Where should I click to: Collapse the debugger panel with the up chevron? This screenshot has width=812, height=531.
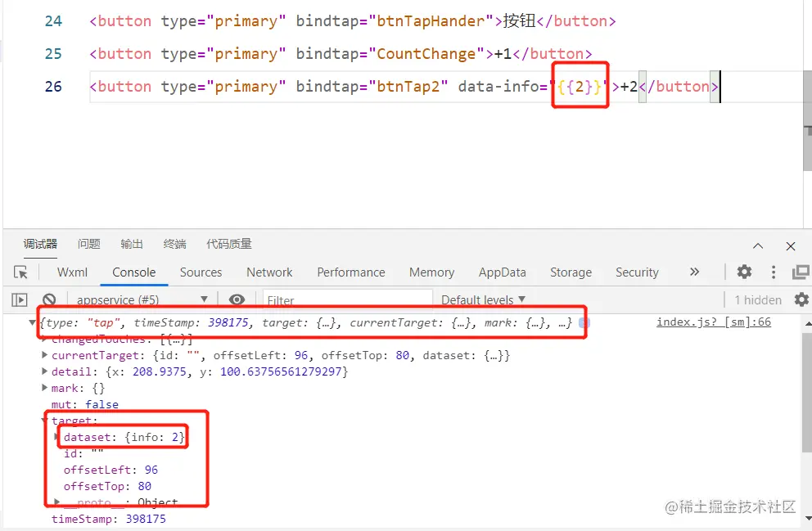(x=758, y=245)
